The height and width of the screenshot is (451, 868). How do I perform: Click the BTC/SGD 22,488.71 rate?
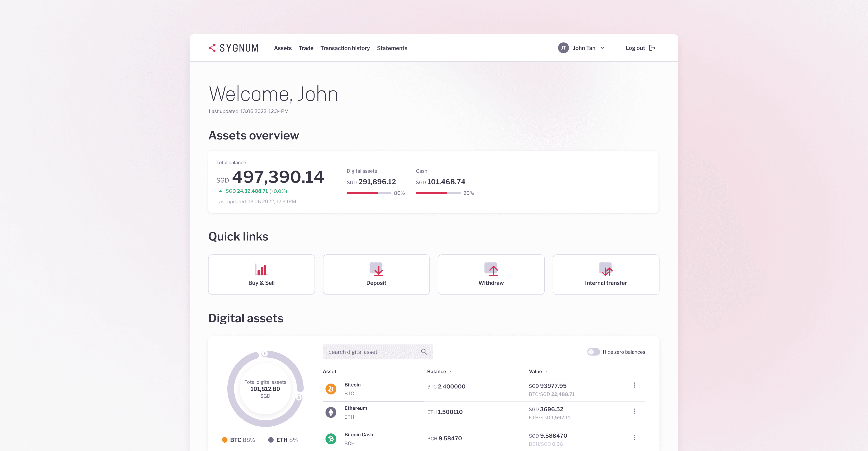552,394
